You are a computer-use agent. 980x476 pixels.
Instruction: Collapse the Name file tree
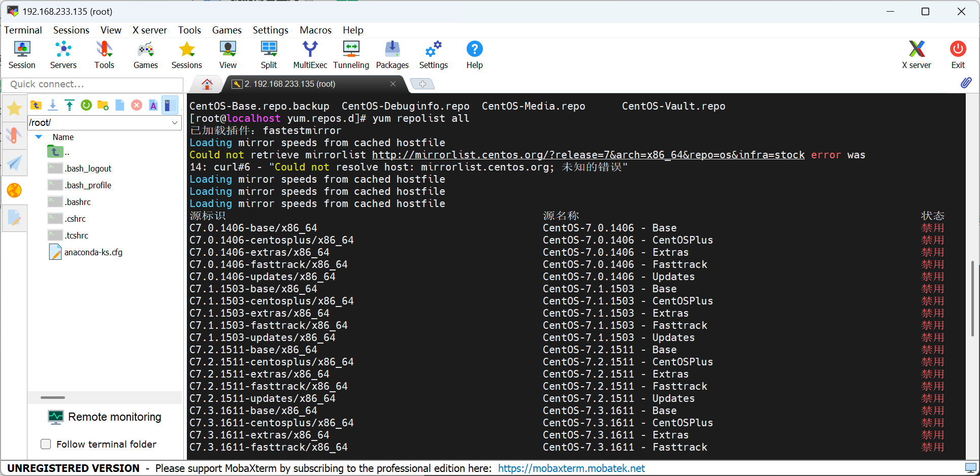pyautogui.click(x=39, y=137)
